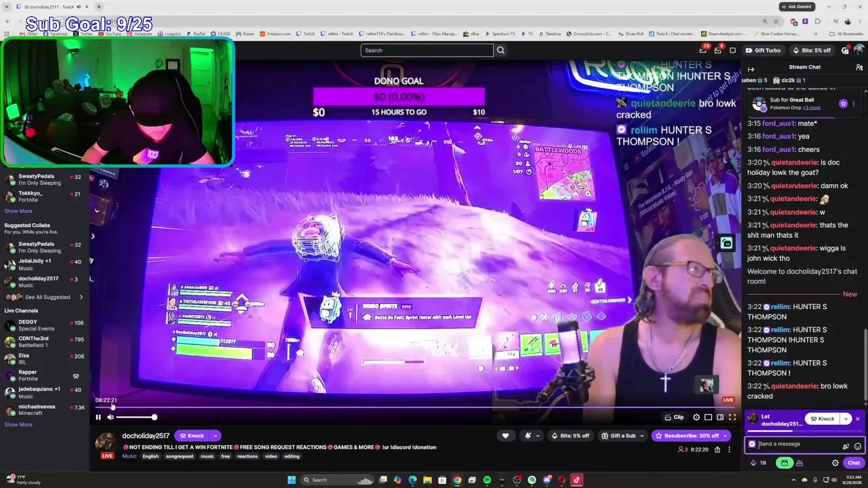This screenshot has width=868, height=488.
Task: Open the chat community users list icon
Action: pos(859,67)
